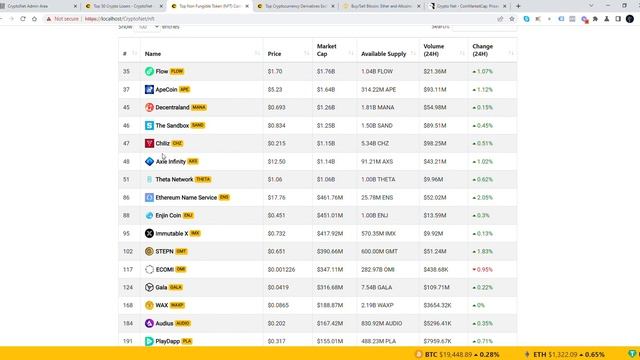Click the ApeCoin logo icon

(149, 89)
